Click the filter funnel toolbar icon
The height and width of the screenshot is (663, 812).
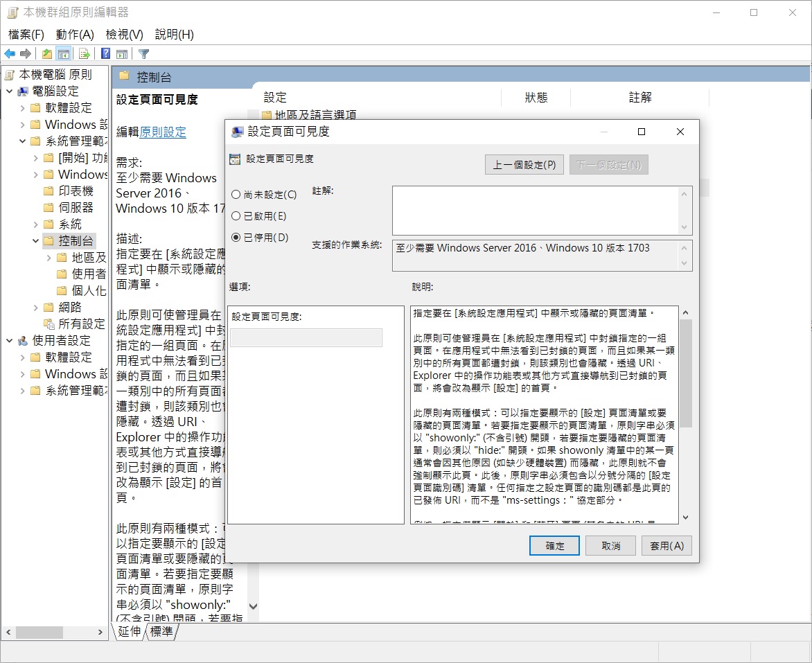[144, 53]
